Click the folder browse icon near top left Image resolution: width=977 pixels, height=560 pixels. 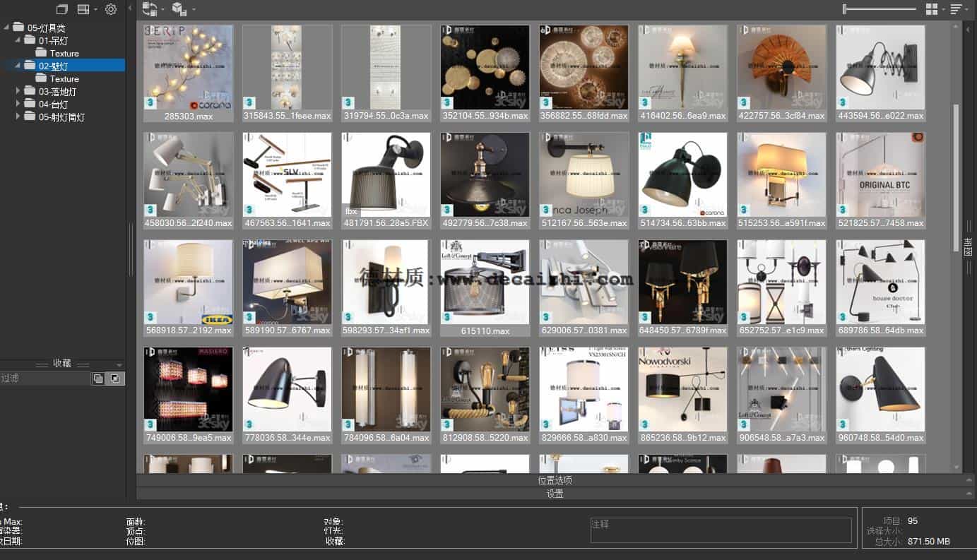pyautogui.click(x=61, y=8)
